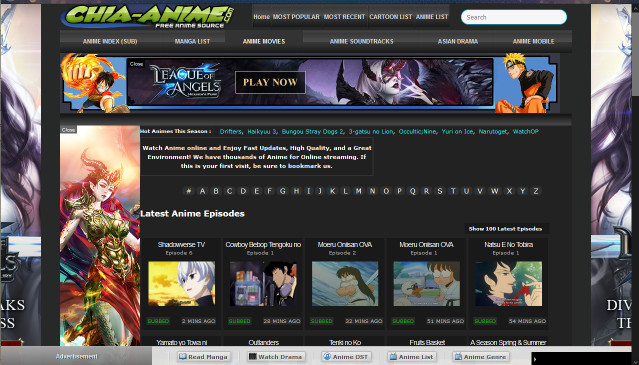
Task: Select letter M in the alphabet index
Action: pyautogui.click(x=358, y=191)
